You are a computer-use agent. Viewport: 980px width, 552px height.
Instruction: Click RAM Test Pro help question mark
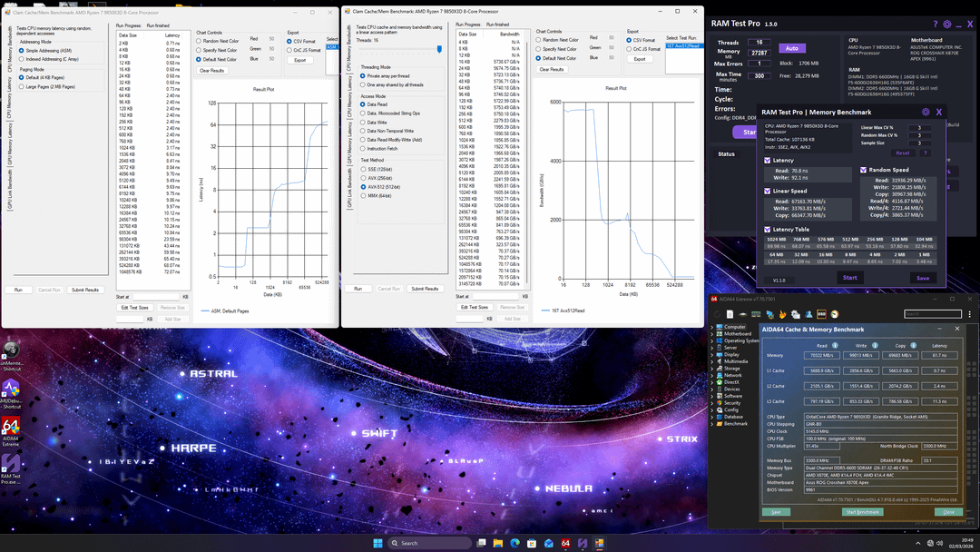(x=936, y=25)
